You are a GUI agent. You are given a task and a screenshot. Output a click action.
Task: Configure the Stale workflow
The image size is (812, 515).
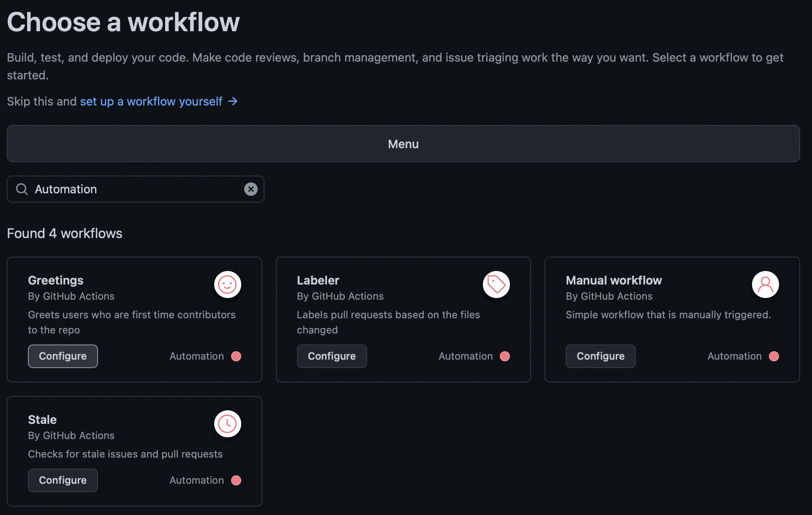pos(63,480)
